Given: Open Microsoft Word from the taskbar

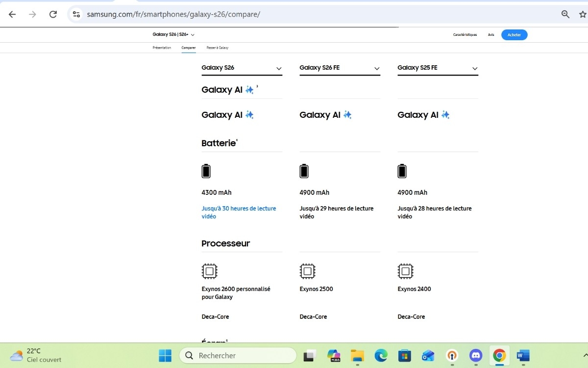Looking at the screenshot, I should coord(523,355).
